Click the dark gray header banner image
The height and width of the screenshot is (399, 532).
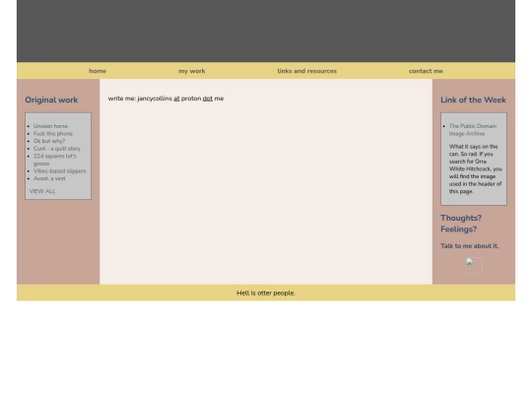pyautogui.click(x=266, y=31)
